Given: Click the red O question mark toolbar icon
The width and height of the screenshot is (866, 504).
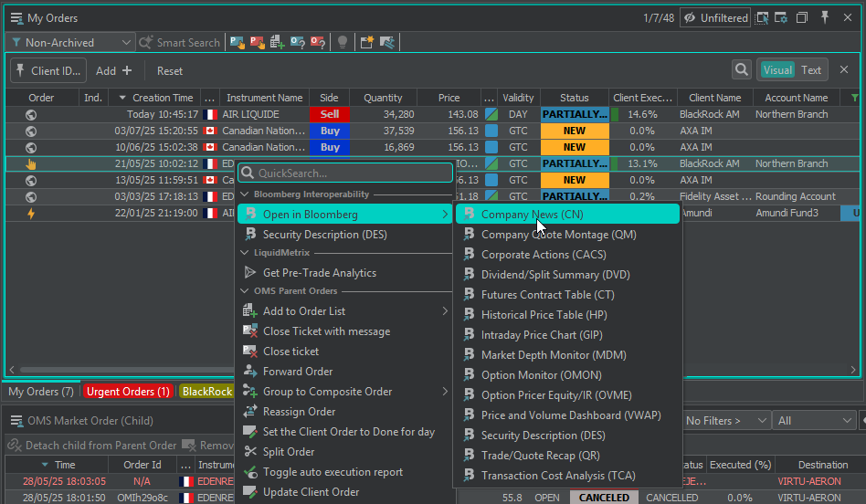Looking at the screenshot, I should coord(318,43).
